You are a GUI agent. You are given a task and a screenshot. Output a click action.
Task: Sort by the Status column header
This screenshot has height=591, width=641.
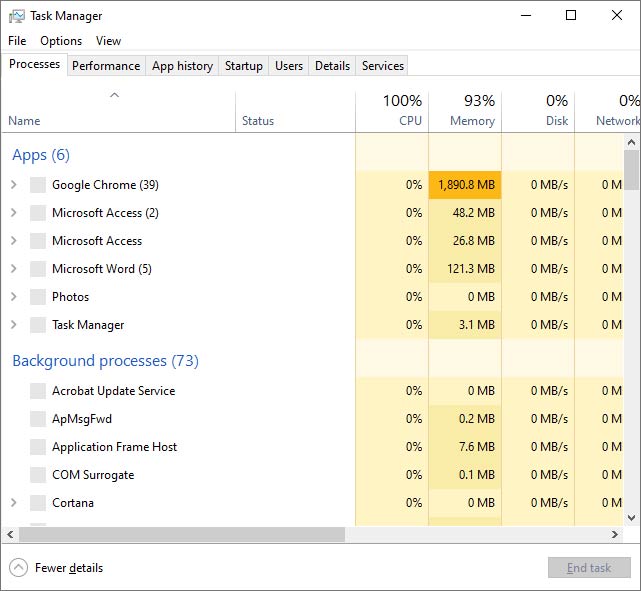coord(296,111)
